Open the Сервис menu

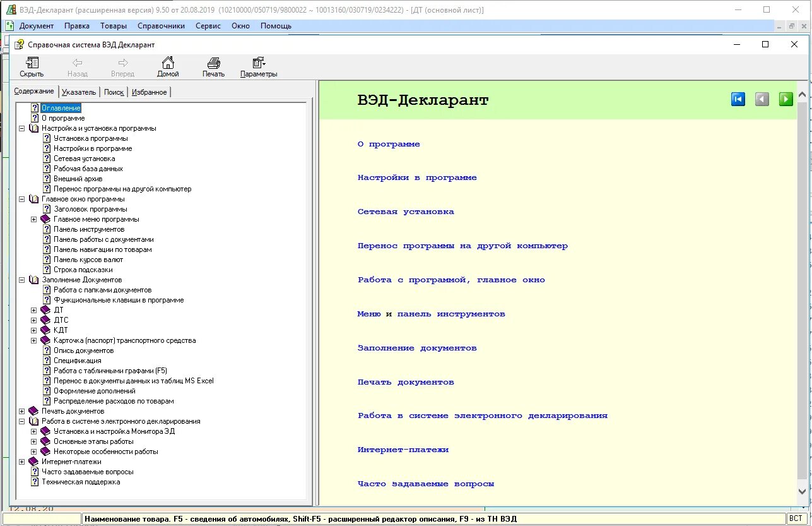(208, 26)
